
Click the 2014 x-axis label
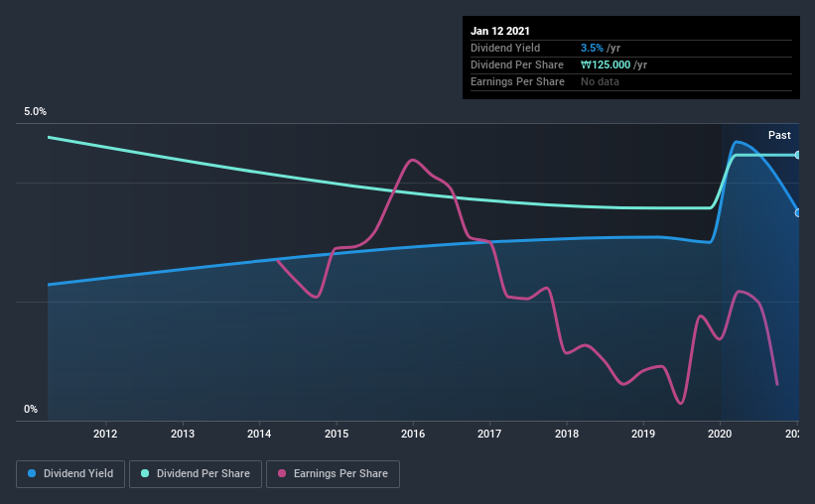[x=259, y=434]
